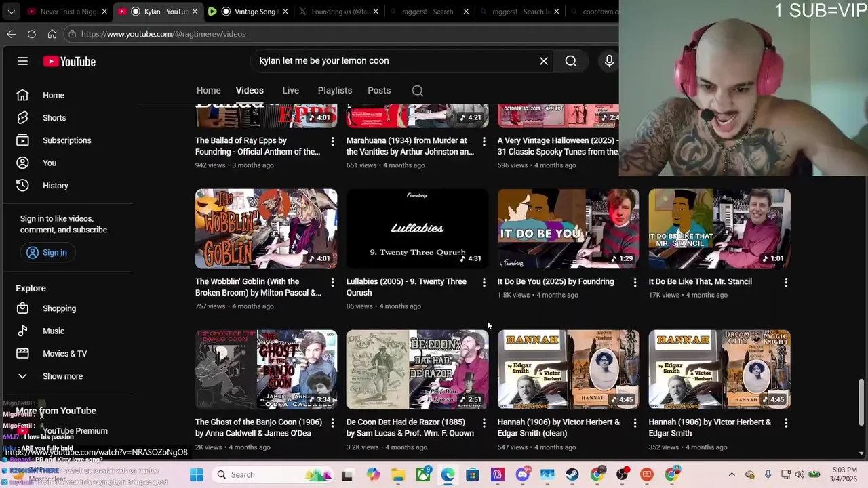Open Copilot from the taskbar
Screen dimensions: 868x488
pyautogui.click(x=373, y=474)
